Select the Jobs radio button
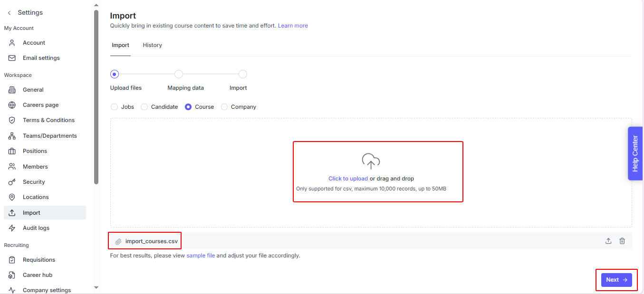Image resolution: width=644 pixels, height=294 pixels. coord(114,107)
